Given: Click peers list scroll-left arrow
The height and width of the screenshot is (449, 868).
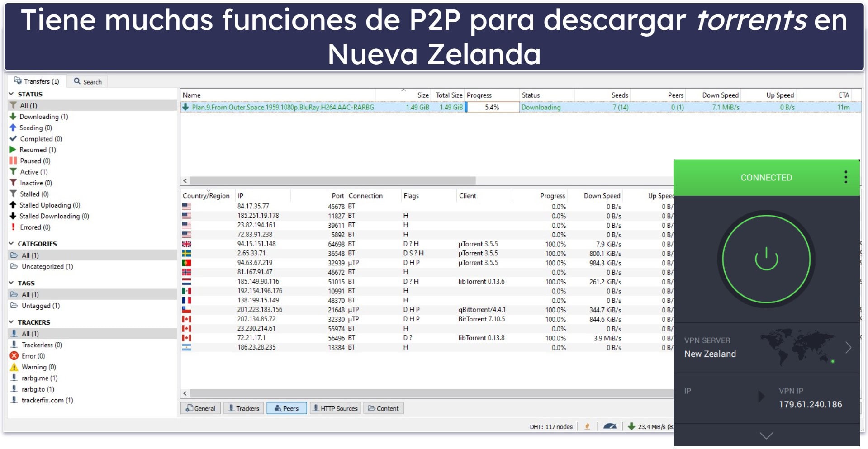Looking at the screenshot, I should click(x=185, y=393).
